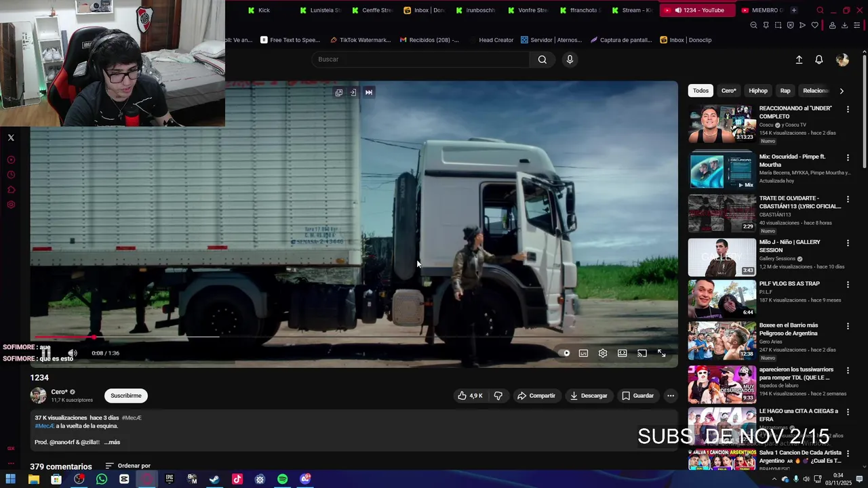Viewport: 868px width, 488px height.
Task: Click the search magnifier button
Action: pyautogui.click(x=542, y=60)
